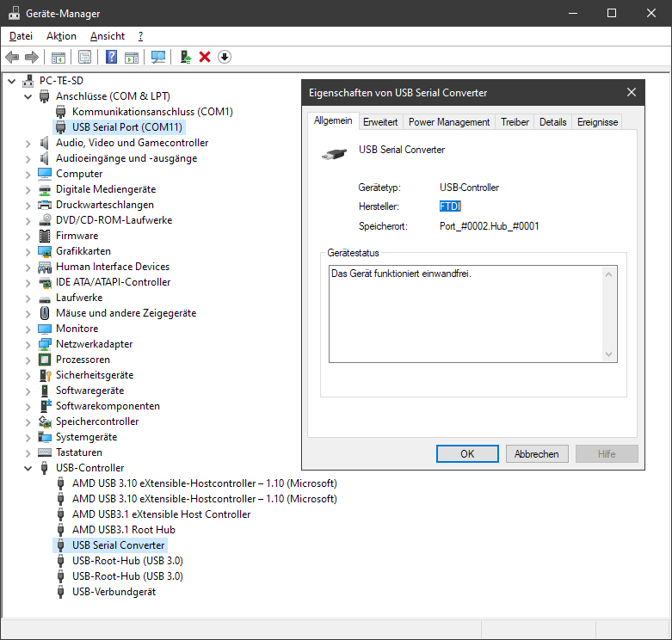Collapse the USB-Controller category
Viewport: 672px width, 640px height.
click(29, 468)
